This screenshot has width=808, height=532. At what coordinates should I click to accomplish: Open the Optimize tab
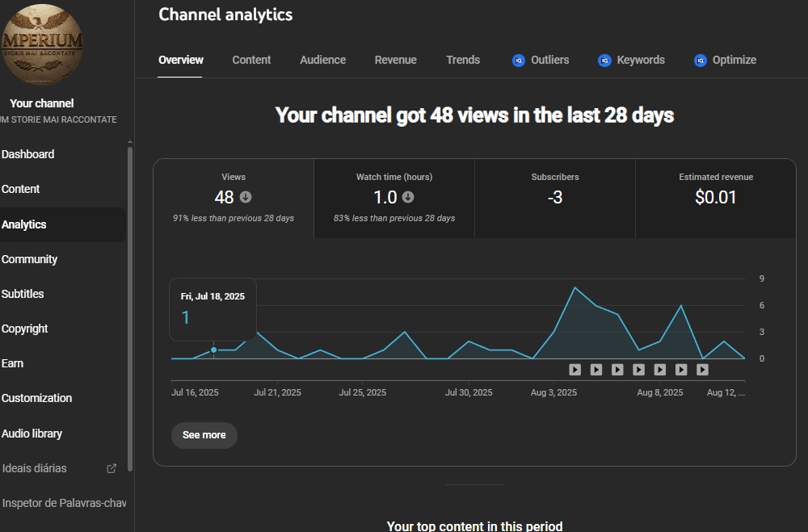725,60
